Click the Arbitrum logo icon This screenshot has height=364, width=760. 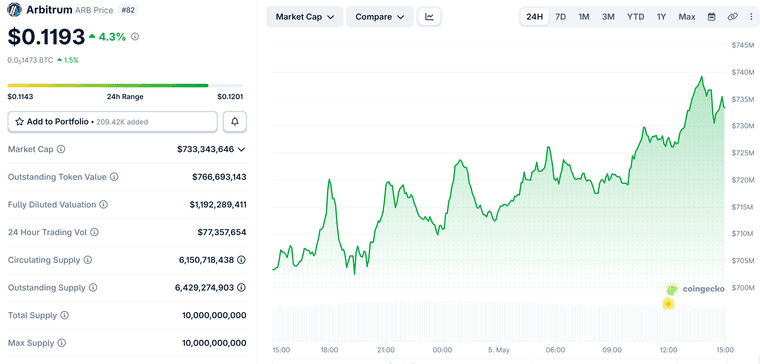[x=15, y=9]
